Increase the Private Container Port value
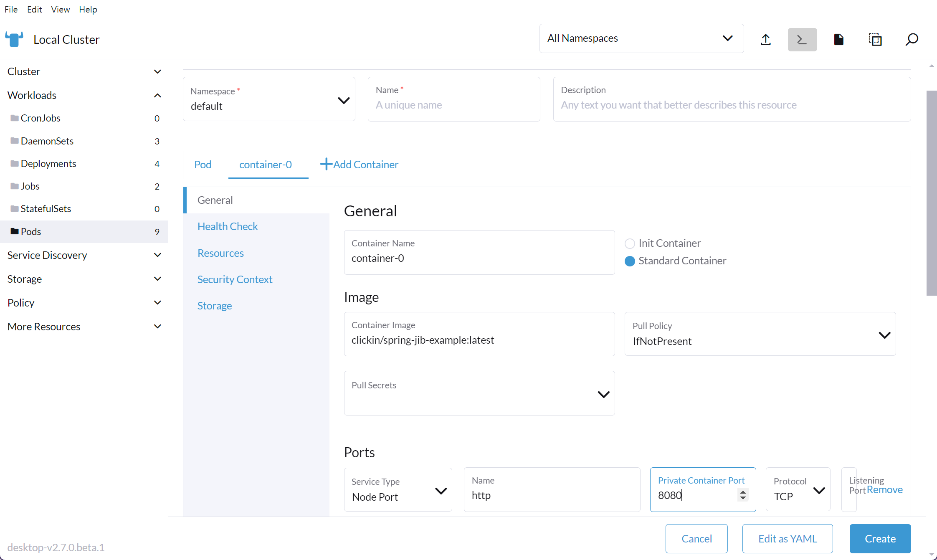The image size is (937, 560). pos(743,492)
